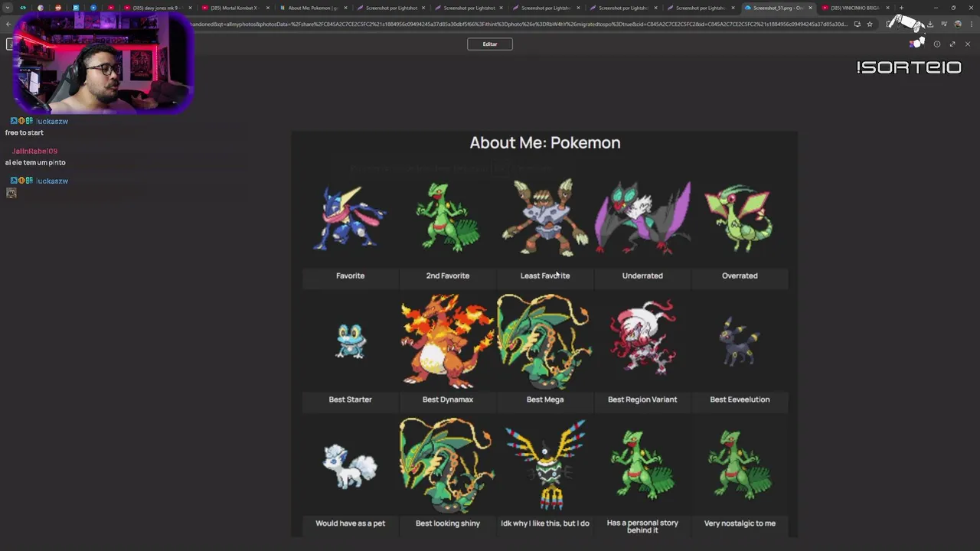The width and height of the screenshot is (980, 551).
Task: Click the Best looking shiny label
Action: point(448,523)
